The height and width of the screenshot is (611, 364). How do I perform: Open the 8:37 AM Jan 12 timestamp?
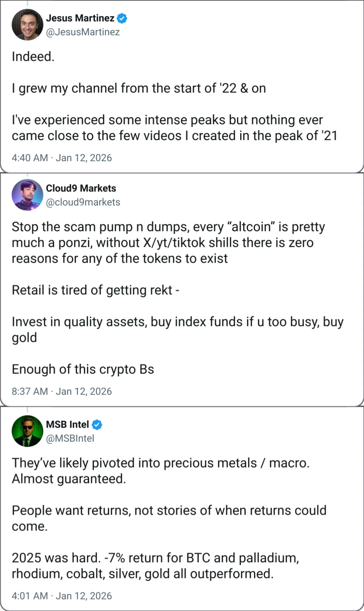point(62,391)
